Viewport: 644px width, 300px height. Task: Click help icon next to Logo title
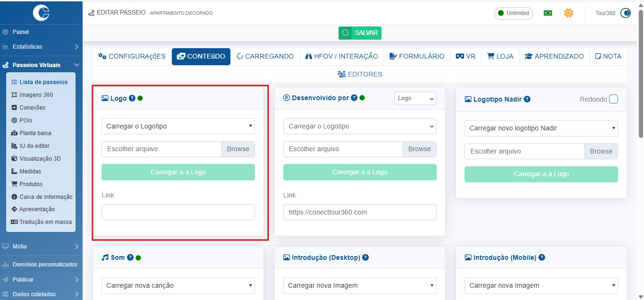tap(132, 98)
